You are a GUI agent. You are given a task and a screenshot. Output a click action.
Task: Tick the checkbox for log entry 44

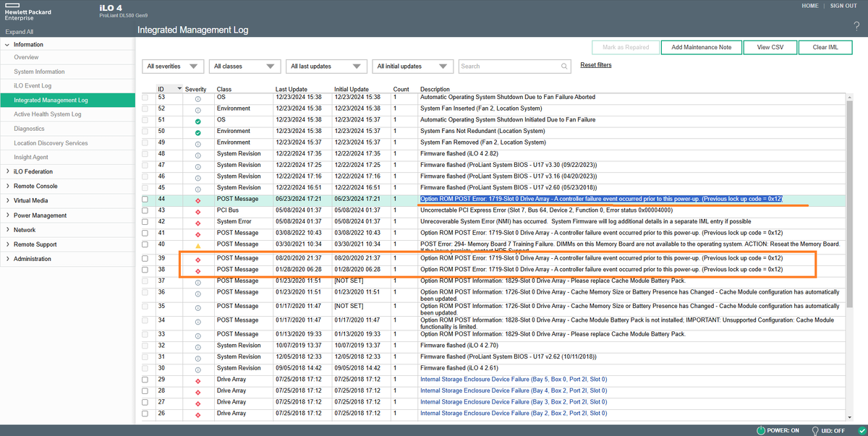[145, 199]
